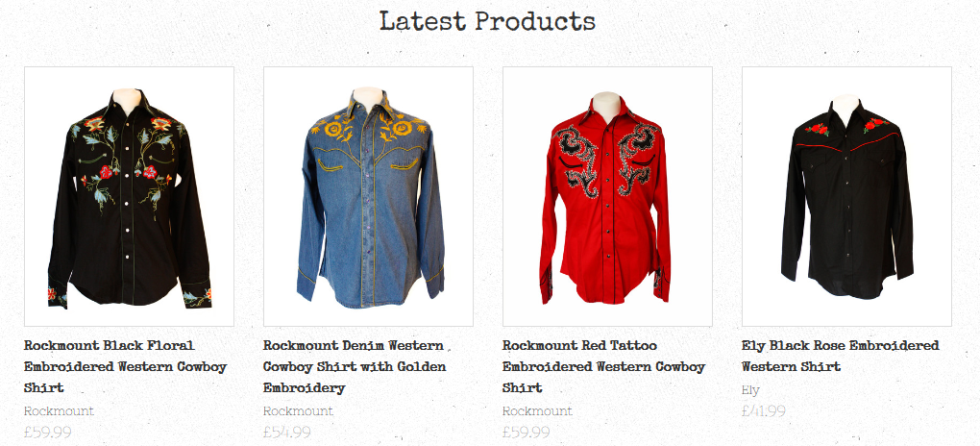This screenshot has height=446, width=980.
Task: Click the £41.99 price of Ely shirt
Action: (764, 411)
